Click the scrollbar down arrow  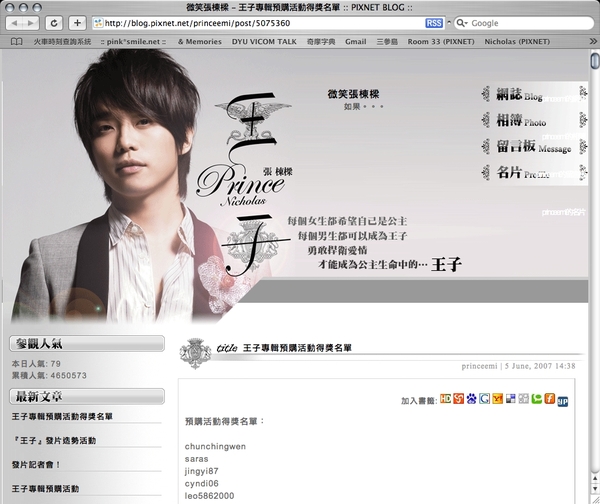click(595, 489)
